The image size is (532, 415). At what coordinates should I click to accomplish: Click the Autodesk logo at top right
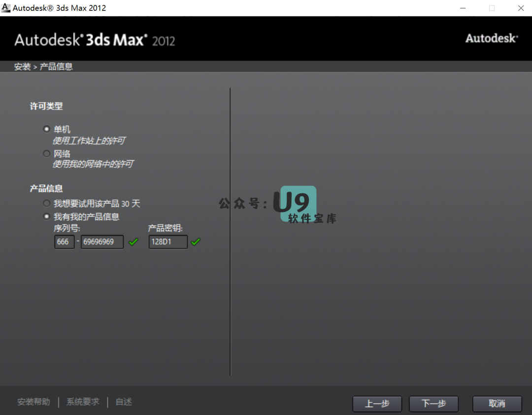(491, 38)
